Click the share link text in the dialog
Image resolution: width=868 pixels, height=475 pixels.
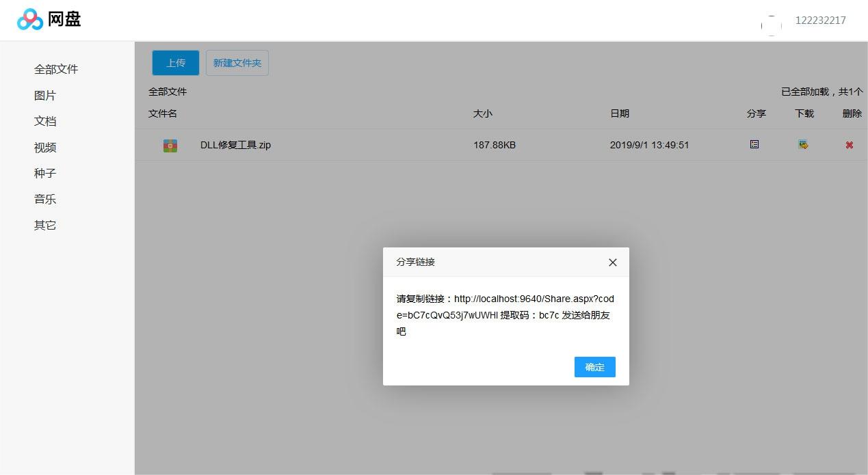pyautogui.click(x=505, y=308)
